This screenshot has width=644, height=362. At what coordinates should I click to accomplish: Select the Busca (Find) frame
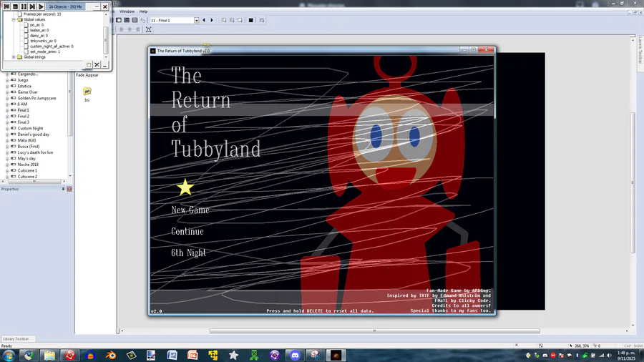29,147
